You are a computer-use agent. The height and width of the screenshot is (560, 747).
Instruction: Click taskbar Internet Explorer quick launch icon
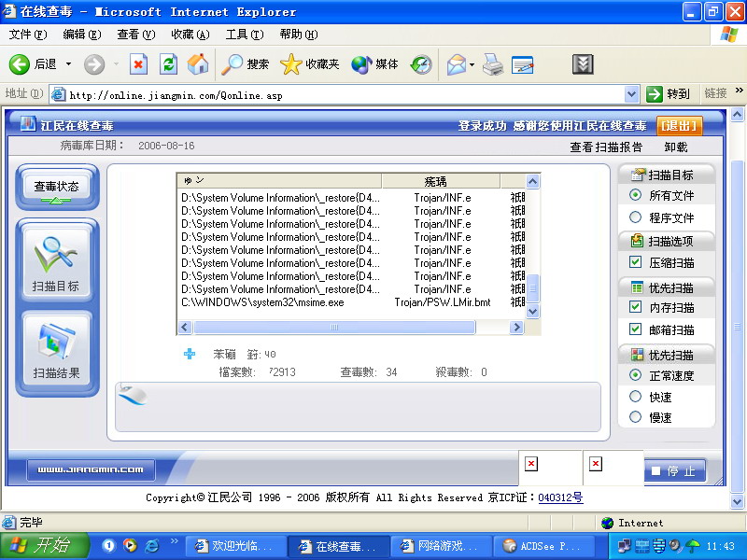[x=152, y=545]
